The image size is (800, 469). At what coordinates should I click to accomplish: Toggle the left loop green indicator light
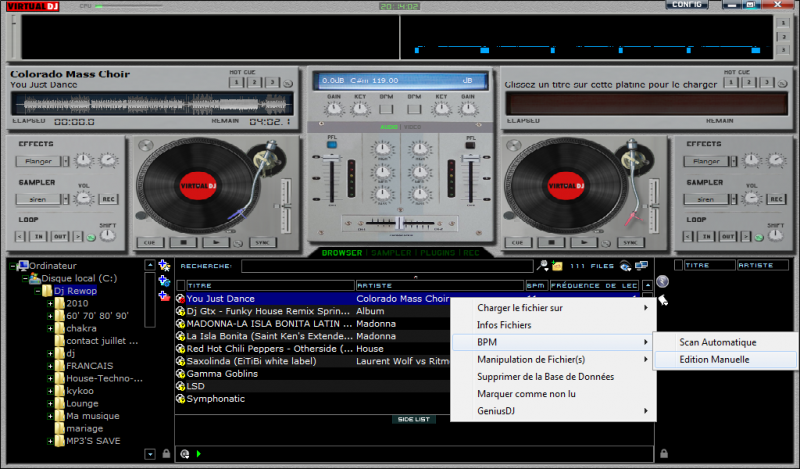point(92,237)
